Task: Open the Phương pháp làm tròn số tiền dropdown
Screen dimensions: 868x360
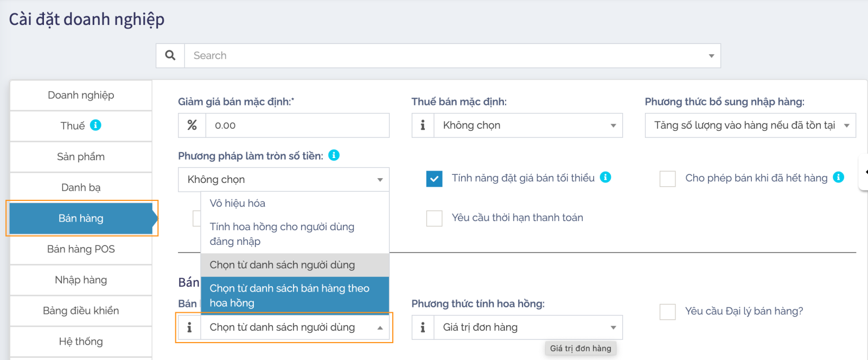Action: coord(283,180)
